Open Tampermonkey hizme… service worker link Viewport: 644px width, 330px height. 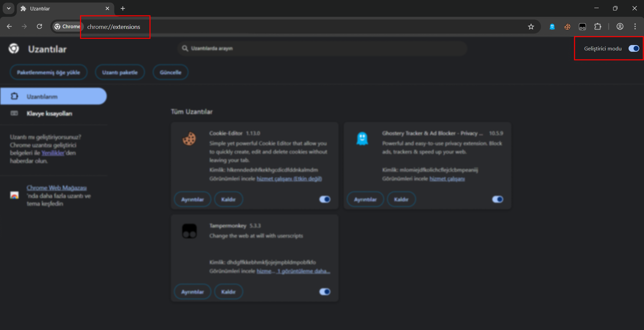(266, 271)
